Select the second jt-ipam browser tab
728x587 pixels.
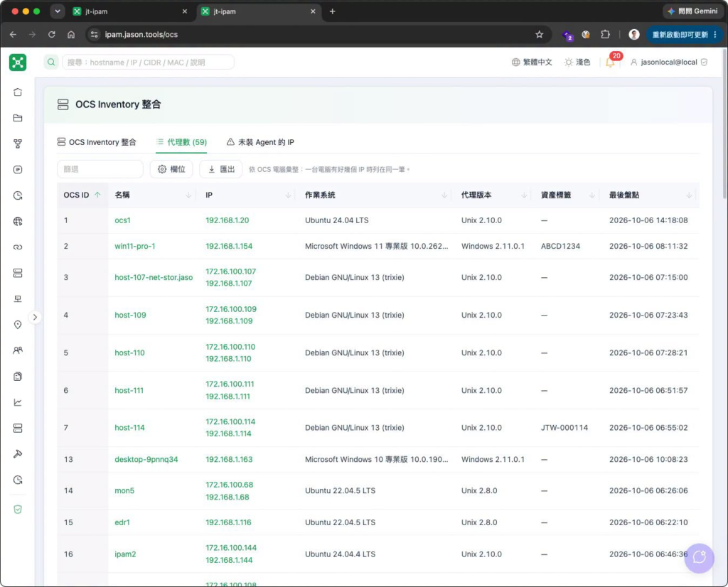coord(258,11)
